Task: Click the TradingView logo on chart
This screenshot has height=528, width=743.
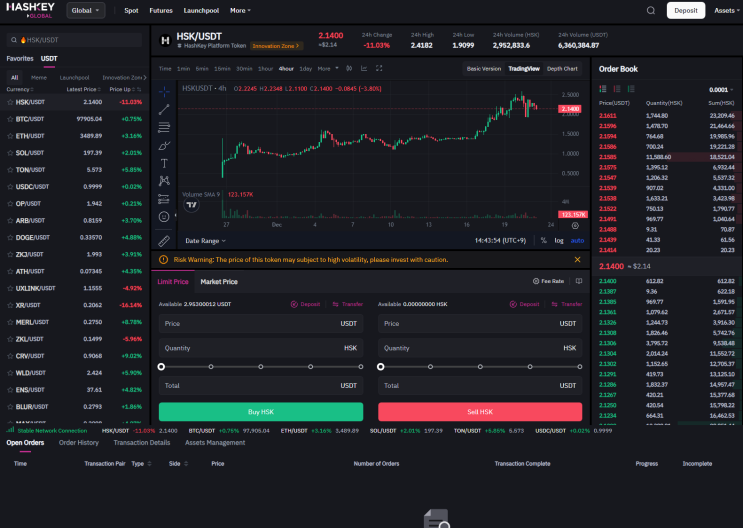Action: (191, 205)
